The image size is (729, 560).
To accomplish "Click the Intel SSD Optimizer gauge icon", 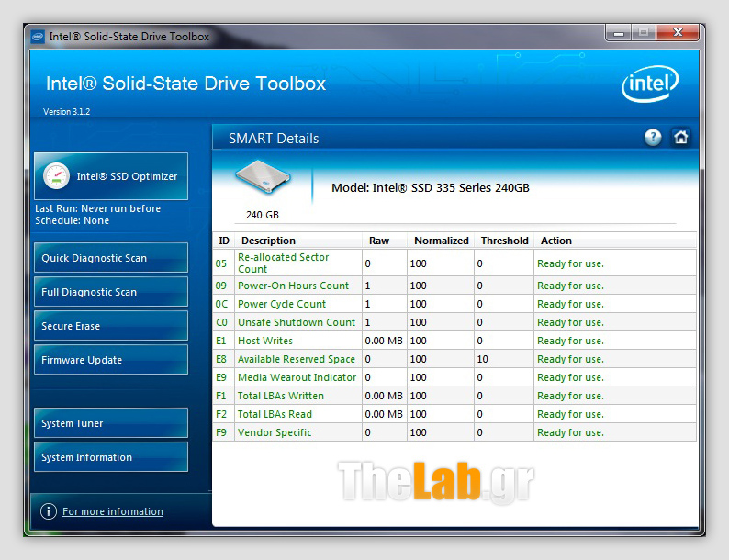I will pyautogui.click(x=56, y=176).
